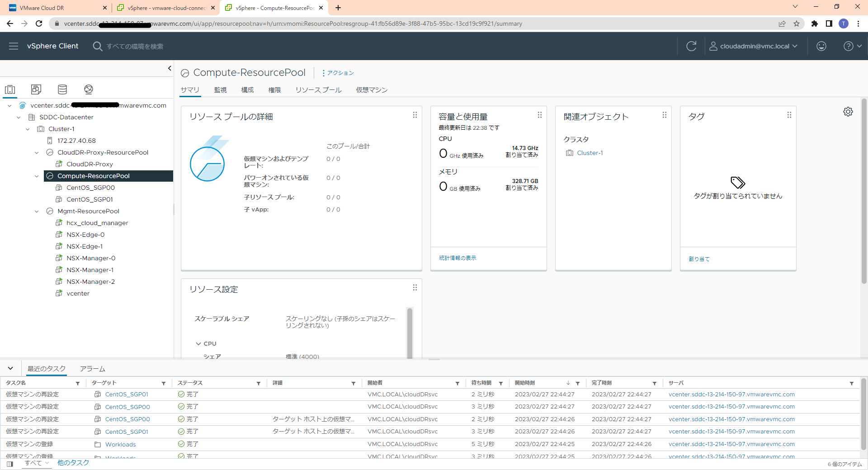The image size is (868, 470).
Task: Refresh the vSphere Client view
Action: tap(691, 46)
